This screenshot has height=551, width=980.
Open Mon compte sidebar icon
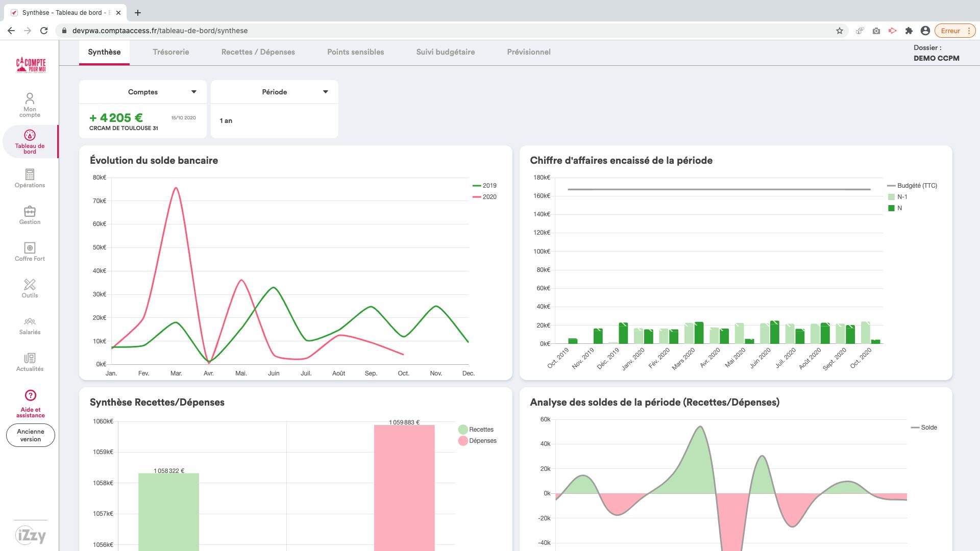click(x=30, y=98)
